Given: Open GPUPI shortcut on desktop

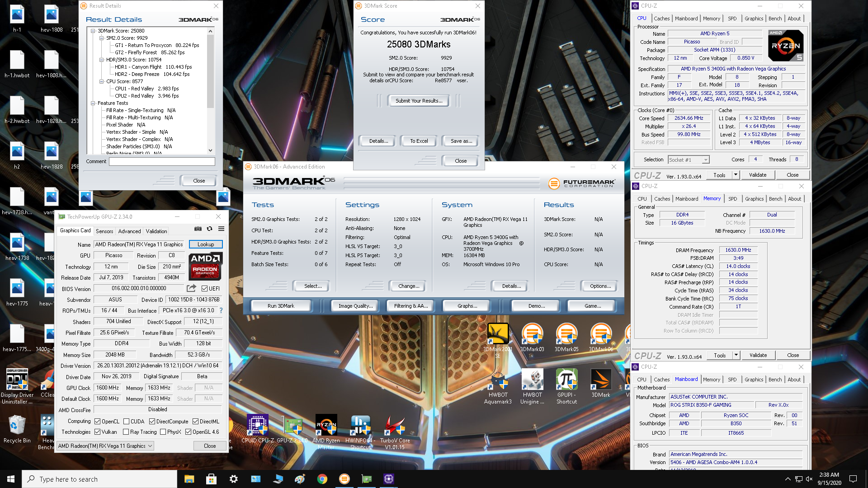Looking at the screenshot, I should tap(566, 386).
